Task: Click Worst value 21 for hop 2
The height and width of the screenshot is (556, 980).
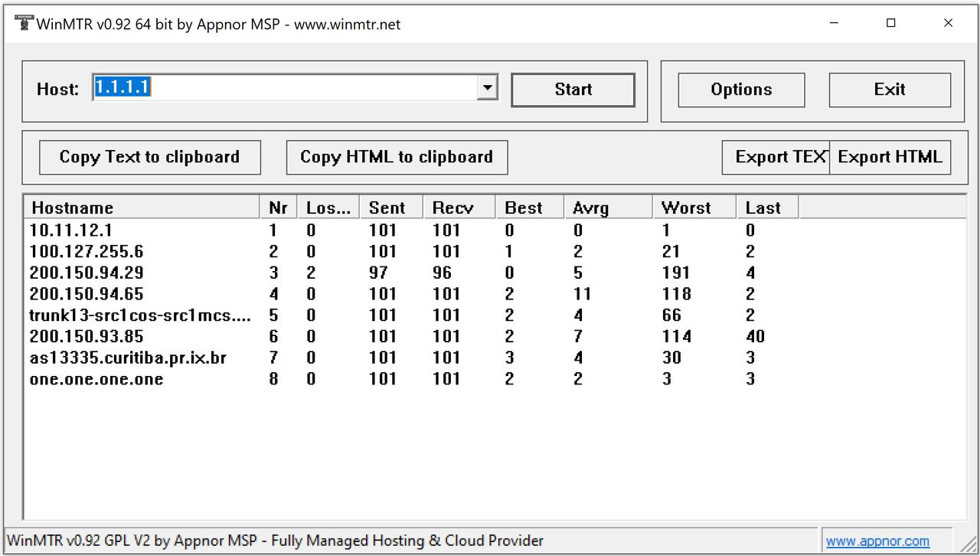Action: coord(671,251)
